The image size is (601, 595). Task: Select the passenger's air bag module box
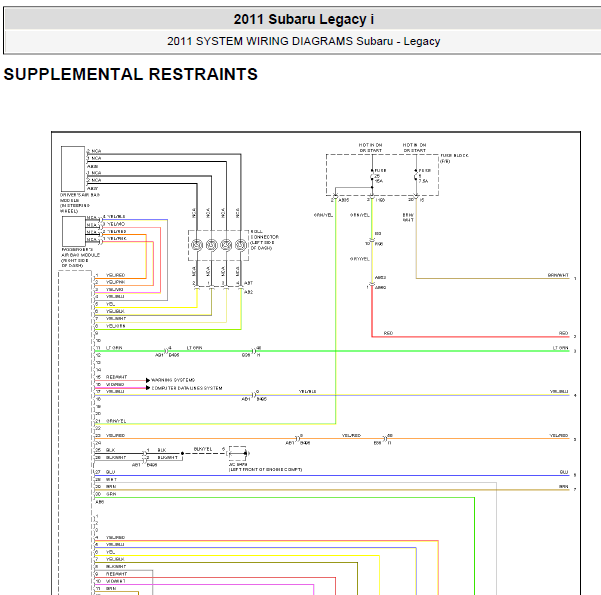(x=74, y=231)
